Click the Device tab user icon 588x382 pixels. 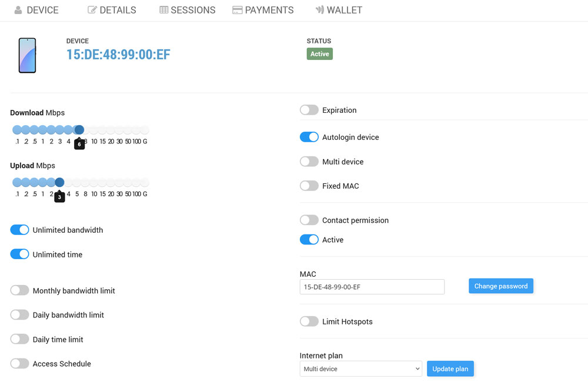18,10
